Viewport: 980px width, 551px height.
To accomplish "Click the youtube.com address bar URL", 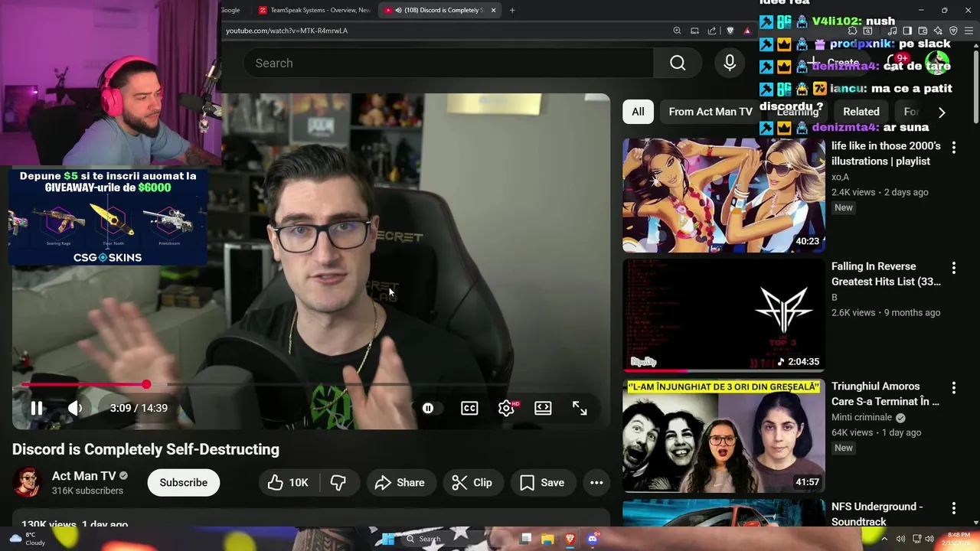I will pyautogui.click(x=287, y=31).
